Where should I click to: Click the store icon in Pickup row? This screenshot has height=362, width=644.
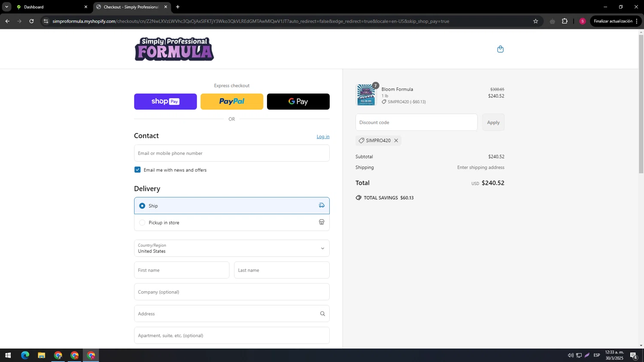322,222
